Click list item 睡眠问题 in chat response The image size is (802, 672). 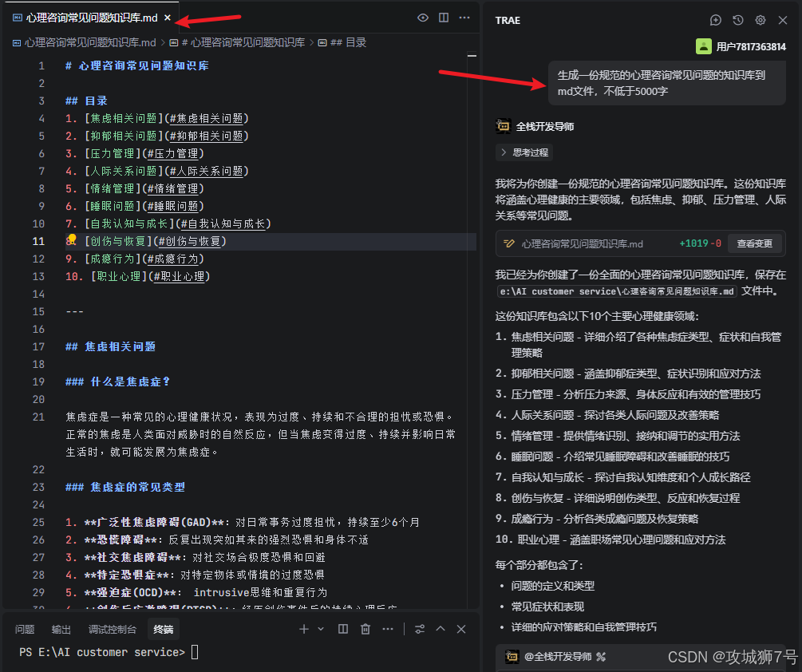[620, 457]
